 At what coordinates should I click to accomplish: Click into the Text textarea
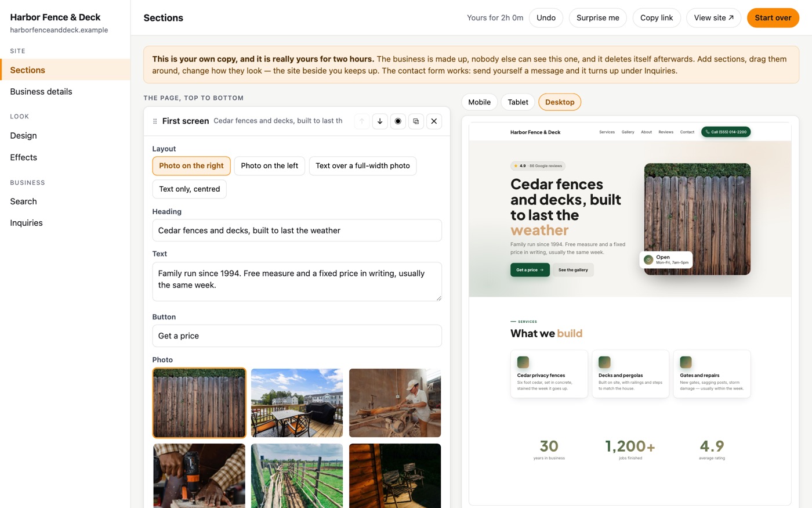coord(297,282)
